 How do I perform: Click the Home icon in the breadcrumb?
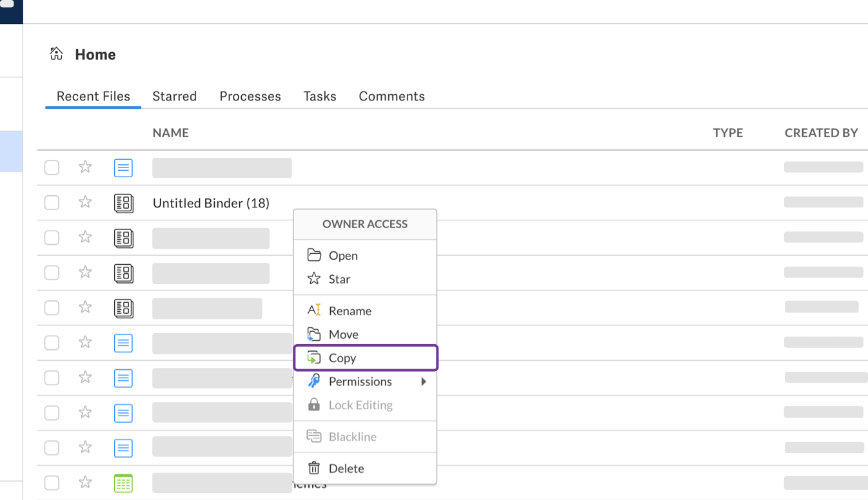55,54
